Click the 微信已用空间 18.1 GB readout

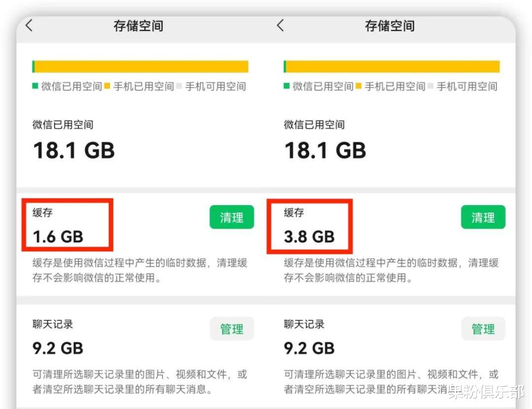coord(73,138)
